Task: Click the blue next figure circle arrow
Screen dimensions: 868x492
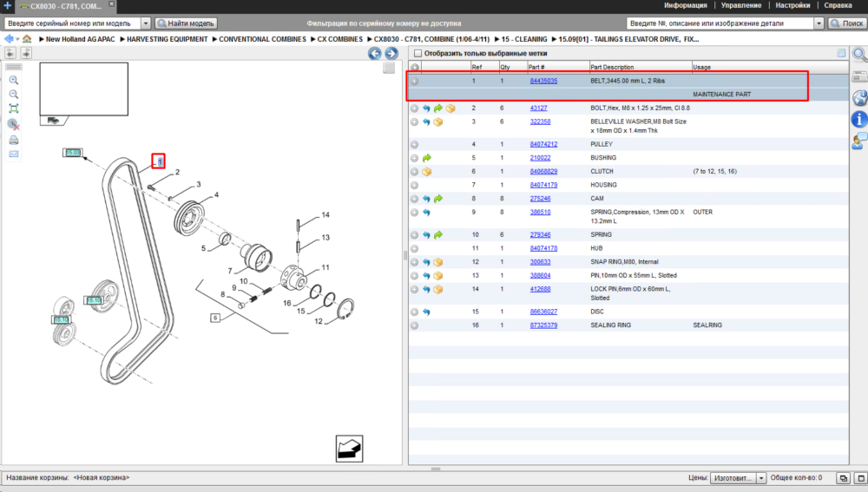Action: click(391, 53)
